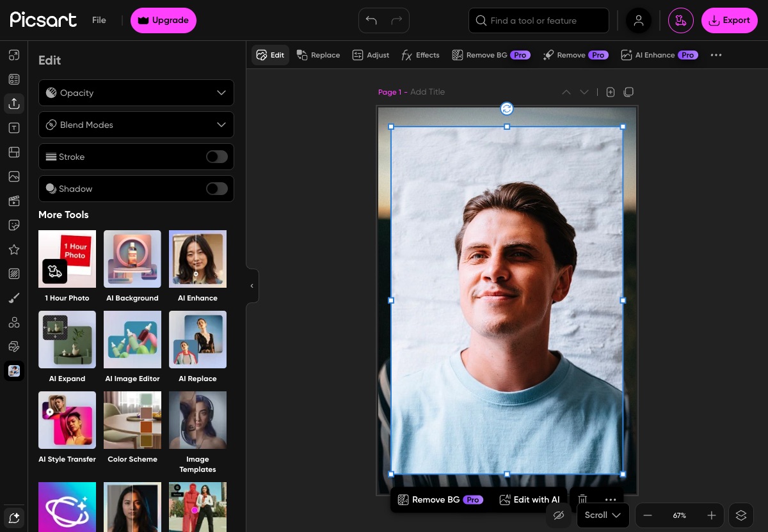Click Remove BG in floating toolbar
768x532 pixels.
(x=440, y=499)
